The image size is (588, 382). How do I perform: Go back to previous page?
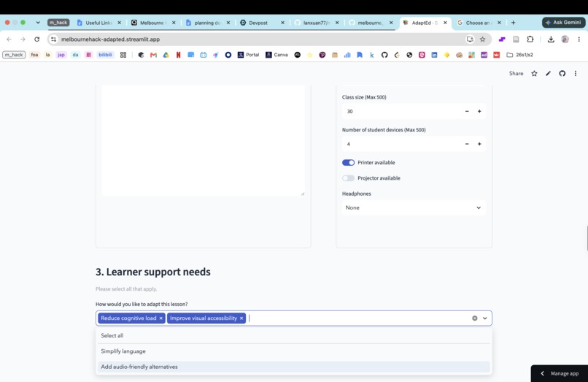pos(9,39)
